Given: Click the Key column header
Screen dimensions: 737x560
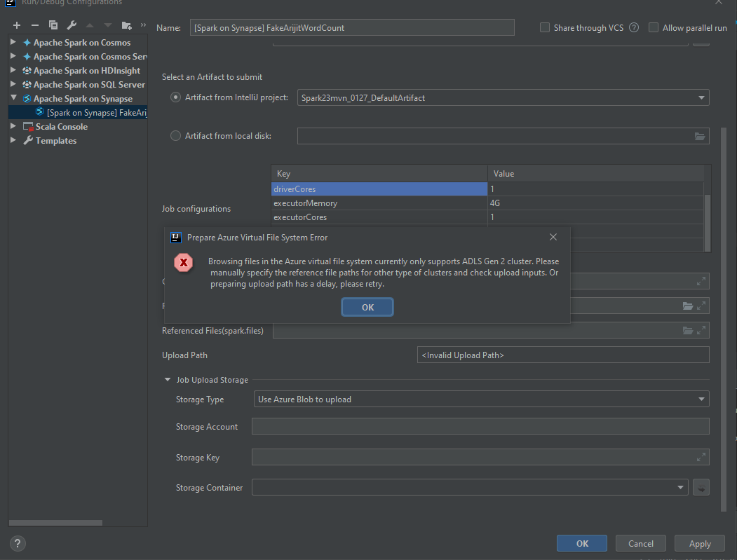Looking at the screenshot, I should pos(379,173).
